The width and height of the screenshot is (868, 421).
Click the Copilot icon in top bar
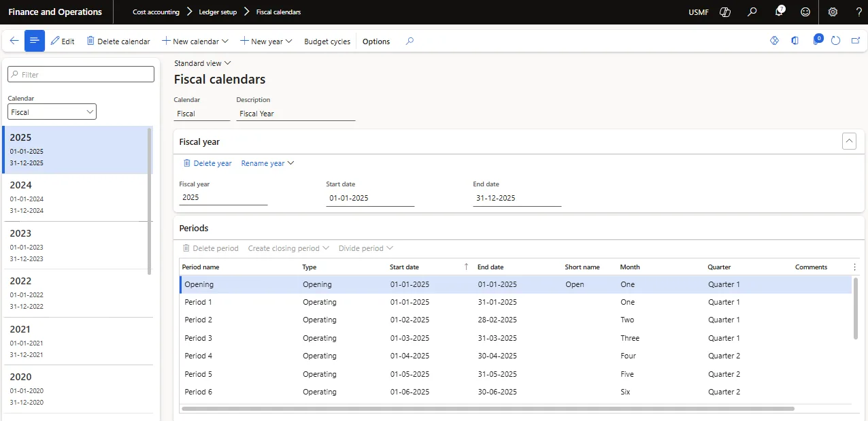[x=725, y=12]
